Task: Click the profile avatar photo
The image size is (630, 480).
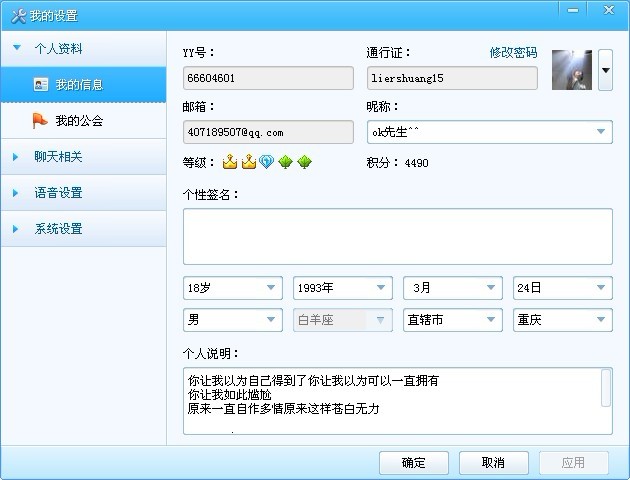Action: [572, 70]
